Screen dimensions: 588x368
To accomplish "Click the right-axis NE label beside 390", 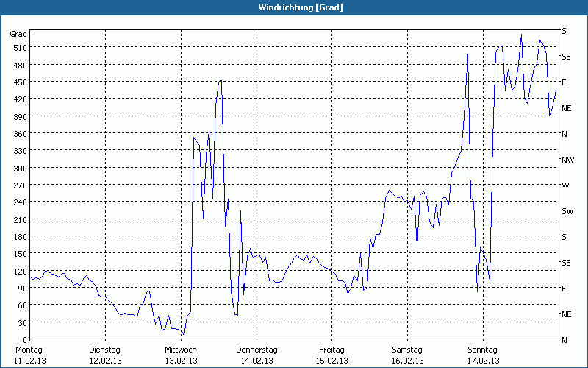I will click(567, 108).
